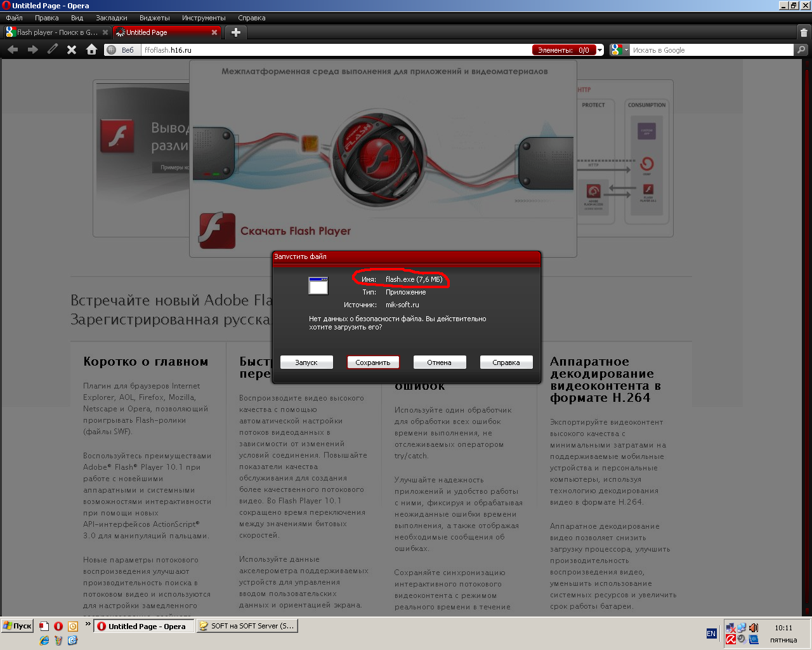Open the closed tabs trash can icon
812x650 pixels.
[x=804, y=32]
